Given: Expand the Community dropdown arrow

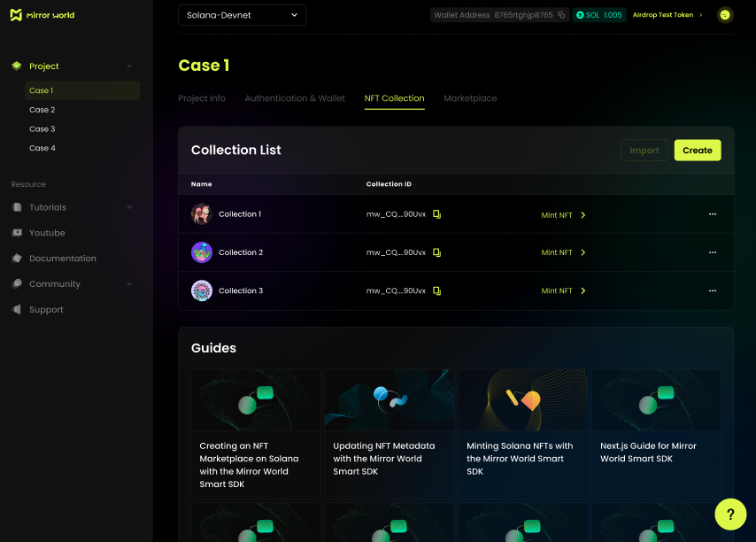Looking at the screenshot, I should pos(129,284).
